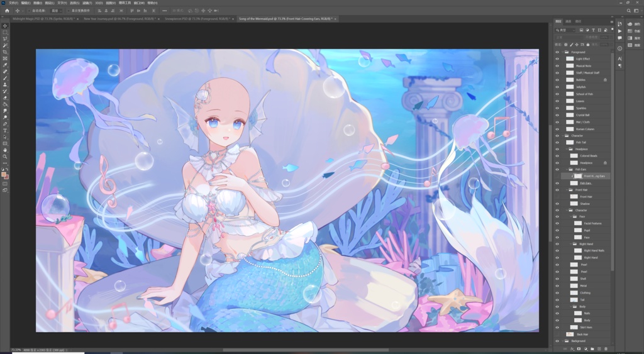
Task: Select the Eyedropper tool
Action: pos(5,65)
